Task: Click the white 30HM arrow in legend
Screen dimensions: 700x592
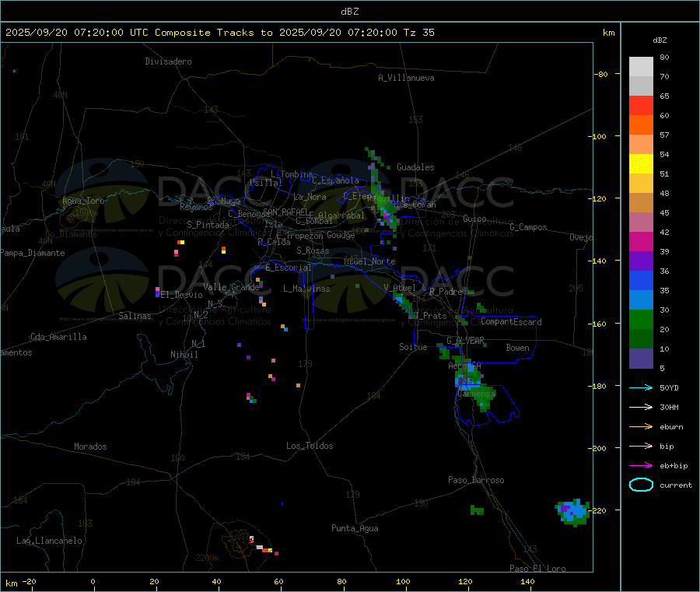Action: (641, 407)
